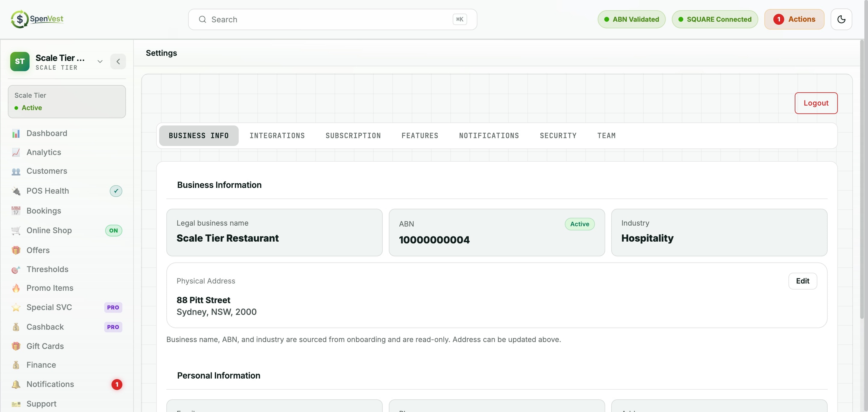Image resolution: width=868 pixels, height=412 pixels.
Task: Click the red Notifications count badge
Action: (x=117, y=384)
